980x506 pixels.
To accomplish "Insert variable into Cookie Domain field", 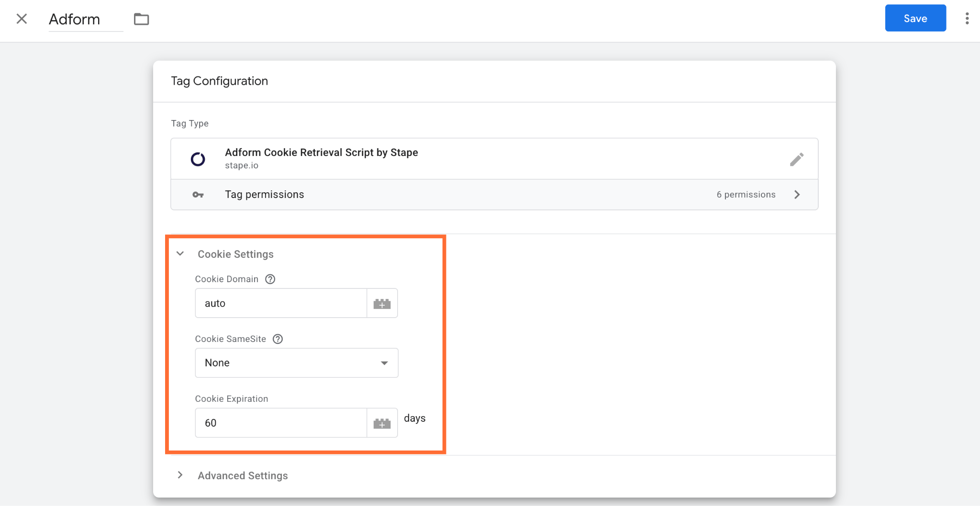I will (x=382, y=303).
